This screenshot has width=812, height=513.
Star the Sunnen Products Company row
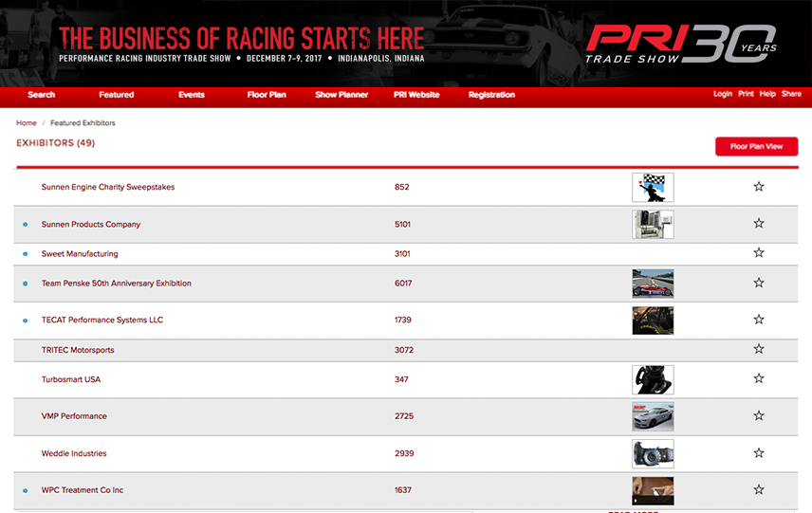click(759, 223)
